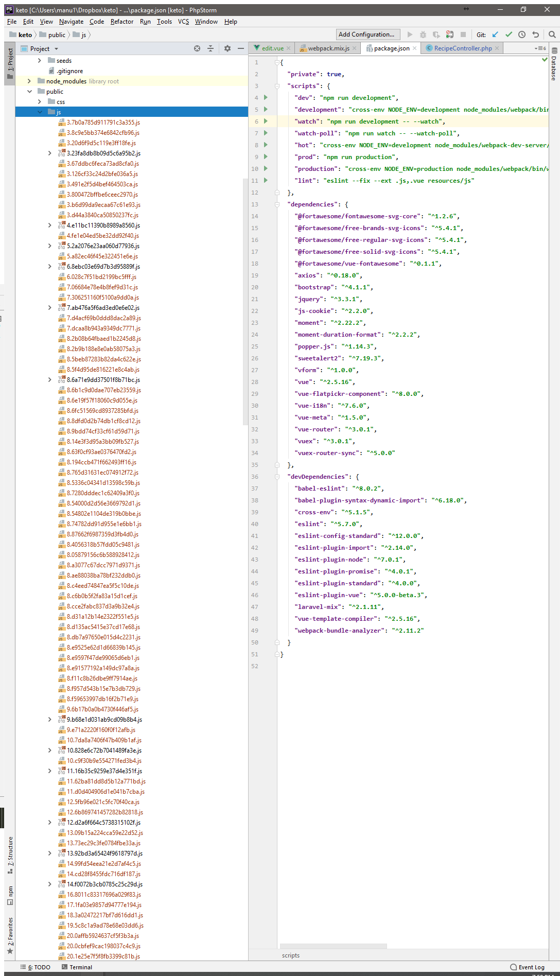Click Scroll from Source crosshair icon
560x976 pixels.
tap(197, 48)
